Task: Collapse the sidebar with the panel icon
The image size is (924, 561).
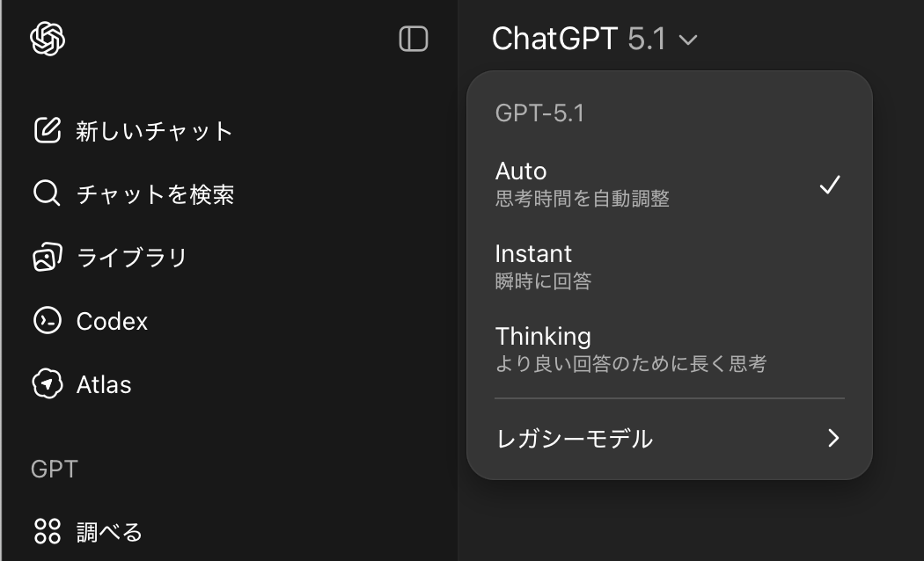Action: point(414,40)
